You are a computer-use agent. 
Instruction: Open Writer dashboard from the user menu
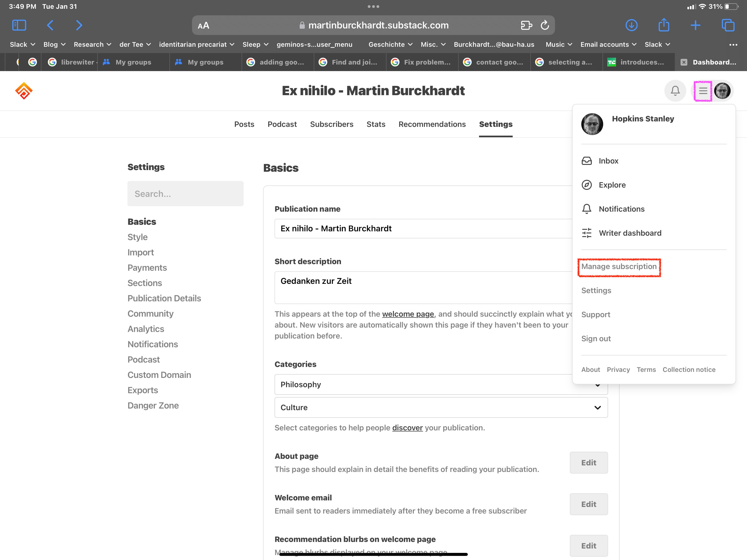621,233
